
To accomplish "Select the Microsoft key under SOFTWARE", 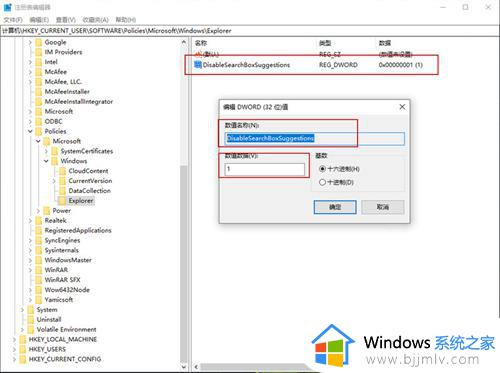I will (x=59, y=111).
